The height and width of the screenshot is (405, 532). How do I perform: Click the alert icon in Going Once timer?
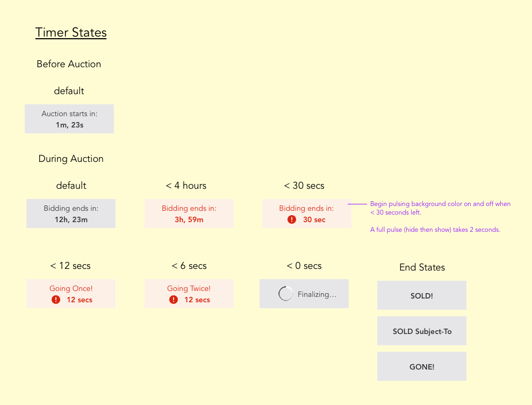[56, 300]
